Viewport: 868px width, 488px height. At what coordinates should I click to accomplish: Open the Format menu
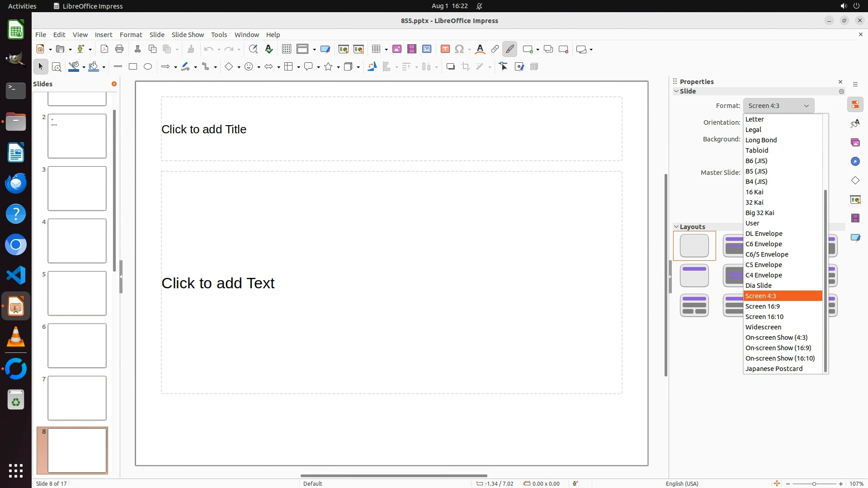[x=131, y=34]
